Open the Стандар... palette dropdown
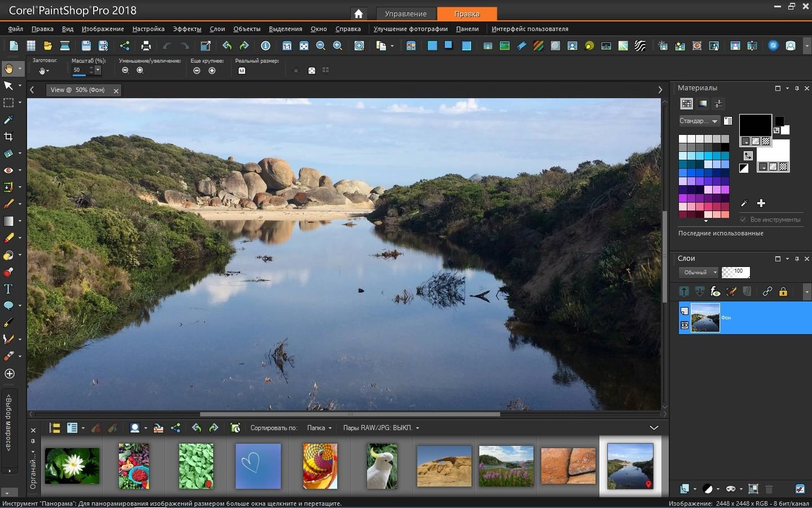 (699, 121)
